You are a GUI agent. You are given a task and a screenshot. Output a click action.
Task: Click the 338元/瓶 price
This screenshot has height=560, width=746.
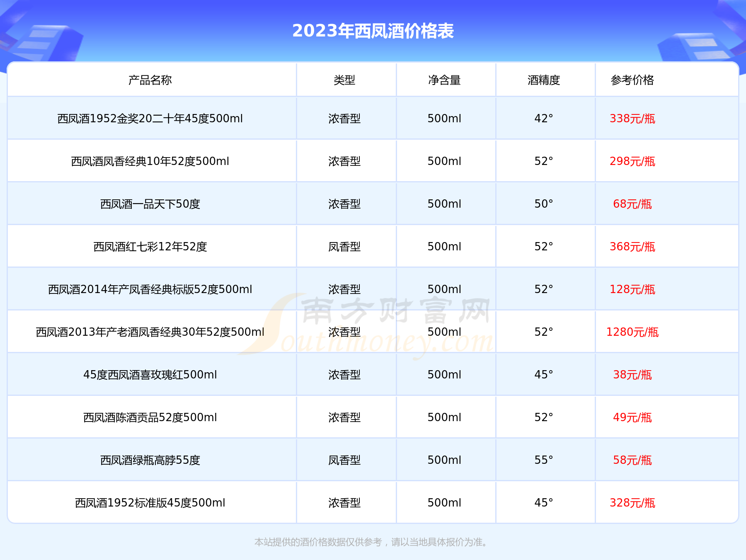(632, 119)
